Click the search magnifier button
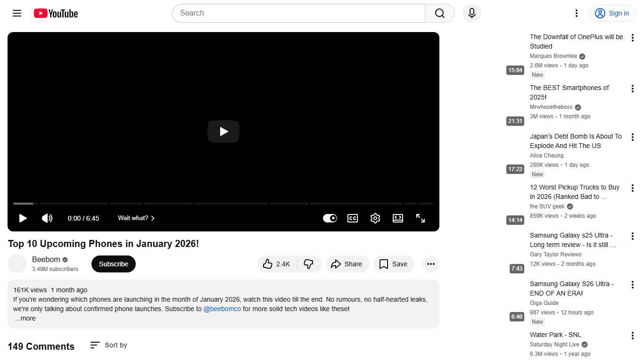The width and height of the screenshot is (644, 362). coord(439,13)
